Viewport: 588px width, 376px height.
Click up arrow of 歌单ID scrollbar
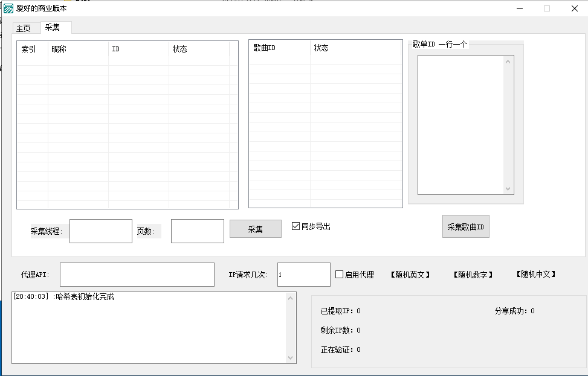[508, 61]
